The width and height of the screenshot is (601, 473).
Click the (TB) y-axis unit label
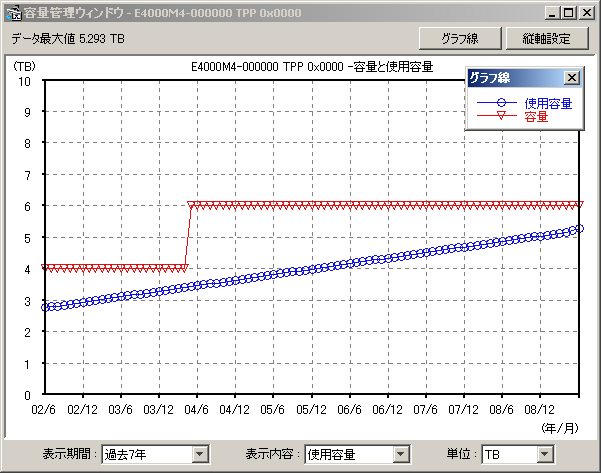[x=24, y=66]
